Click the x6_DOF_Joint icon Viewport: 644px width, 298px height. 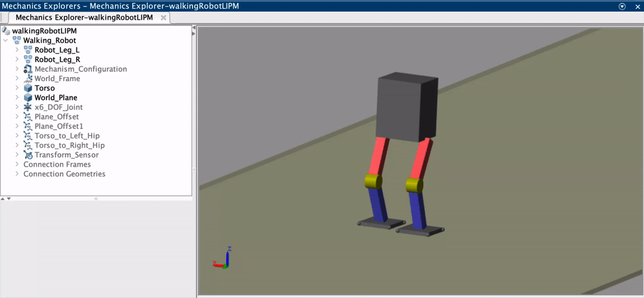[28, 107]
